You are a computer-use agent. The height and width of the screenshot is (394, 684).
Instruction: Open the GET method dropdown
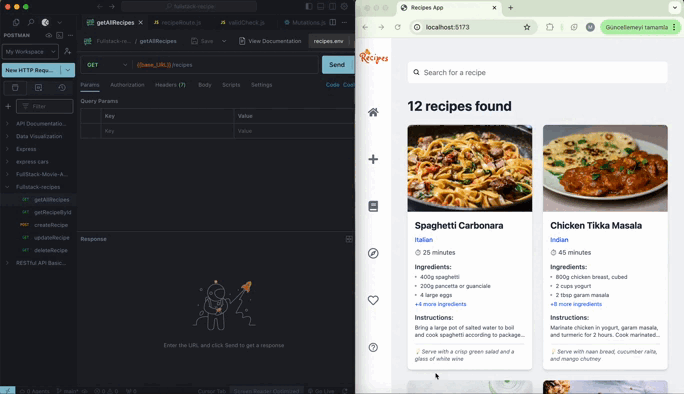click(107, 65)
